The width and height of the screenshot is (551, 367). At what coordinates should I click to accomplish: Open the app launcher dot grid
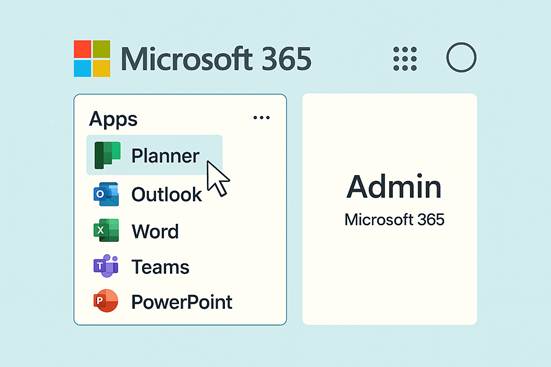[405, 58]
